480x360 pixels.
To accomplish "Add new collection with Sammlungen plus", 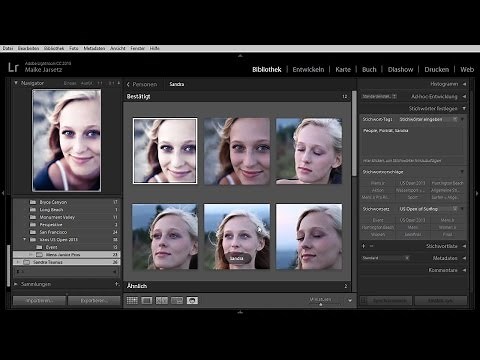I will [x=117, y=284].
